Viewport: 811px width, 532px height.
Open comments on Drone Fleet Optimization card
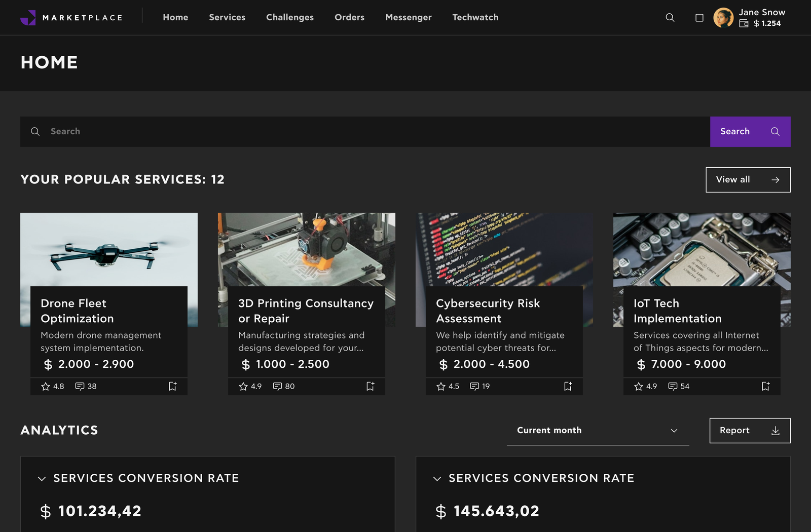click(x=80, y=386)
